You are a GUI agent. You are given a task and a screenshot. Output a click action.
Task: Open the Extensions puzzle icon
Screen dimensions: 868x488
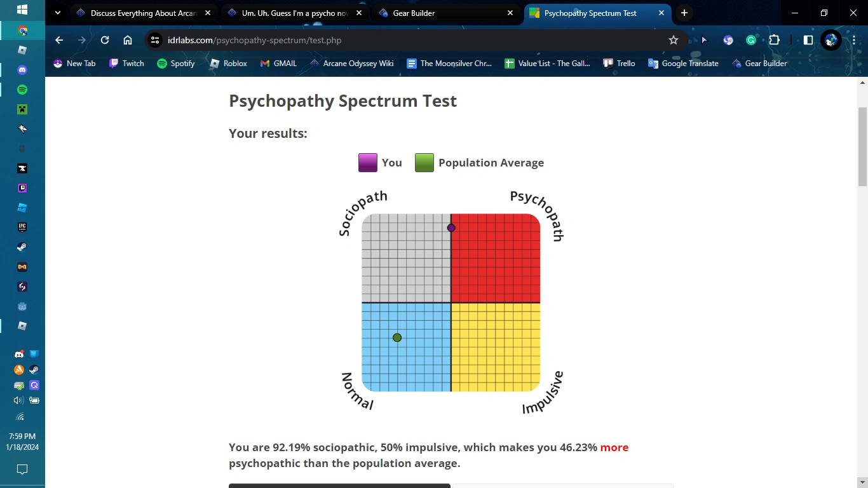click(x=774, y=40)
